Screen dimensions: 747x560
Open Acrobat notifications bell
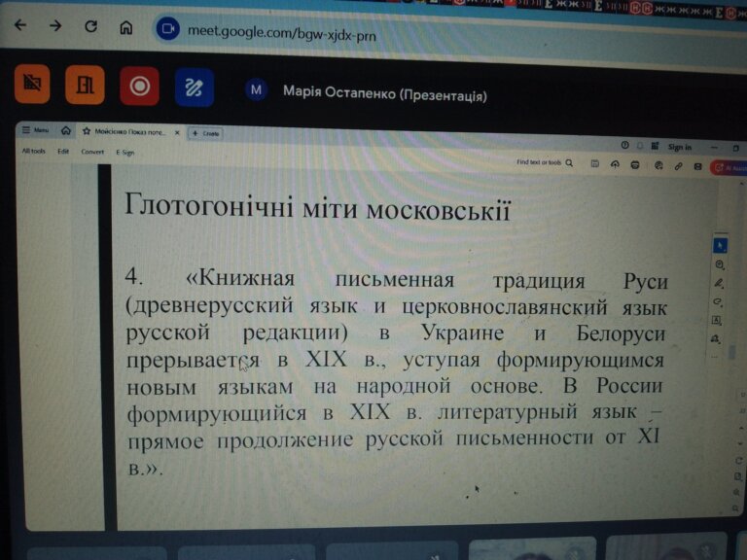(x=640, y=146)
